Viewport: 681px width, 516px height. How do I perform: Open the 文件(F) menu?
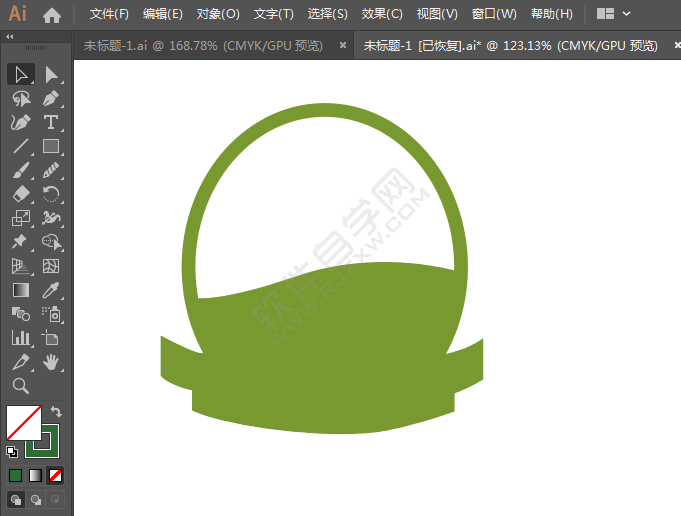pyautogui.click(x=109, y=14)
